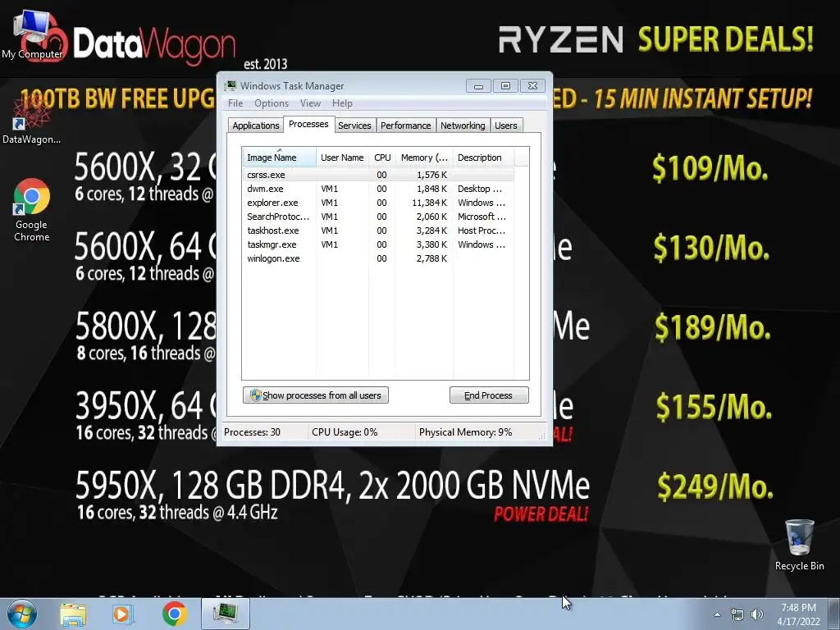The width and height of the screenshot is (840, 630).
Task: Open the volume speaker tray icon
Action: point(757,614)
